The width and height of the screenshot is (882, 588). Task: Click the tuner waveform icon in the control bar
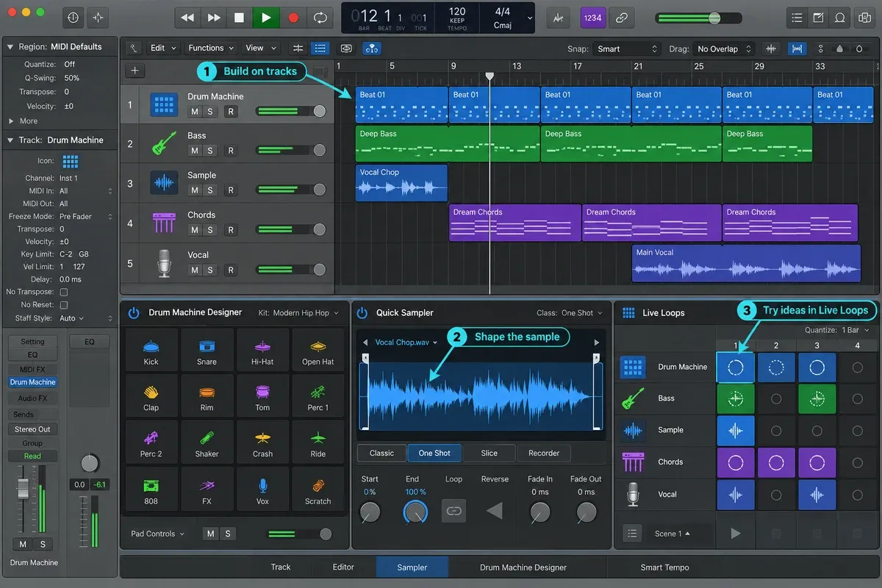coord(560,17)
